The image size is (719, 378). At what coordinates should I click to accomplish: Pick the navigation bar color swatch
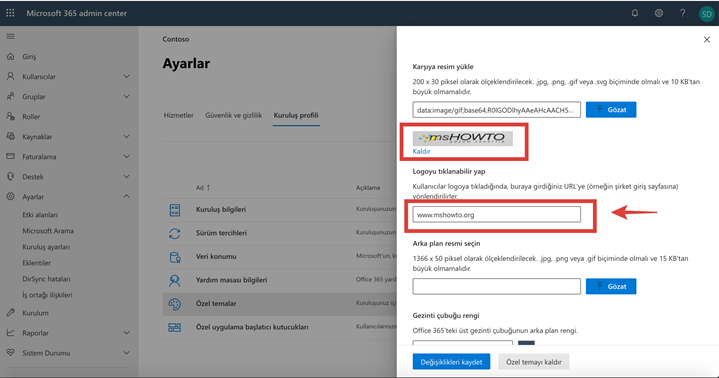[x=526, y=343]
